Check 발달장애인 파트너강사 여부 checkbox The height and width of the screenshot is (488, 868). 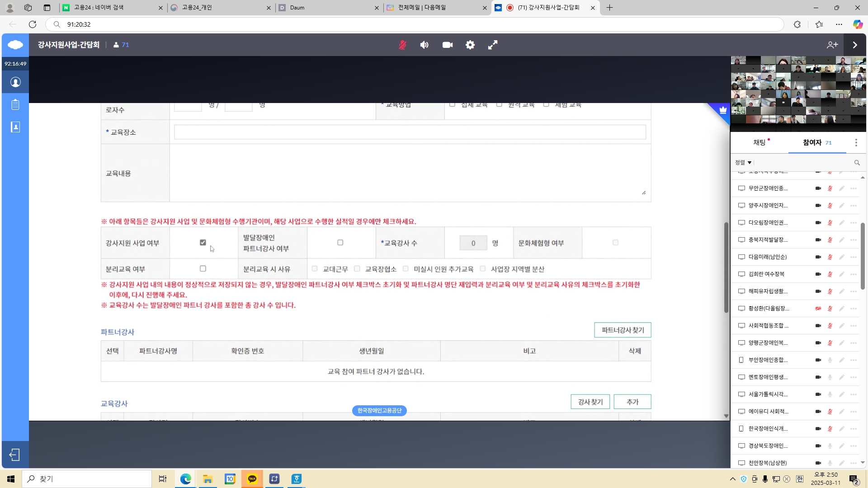click(x=340, y=243)
